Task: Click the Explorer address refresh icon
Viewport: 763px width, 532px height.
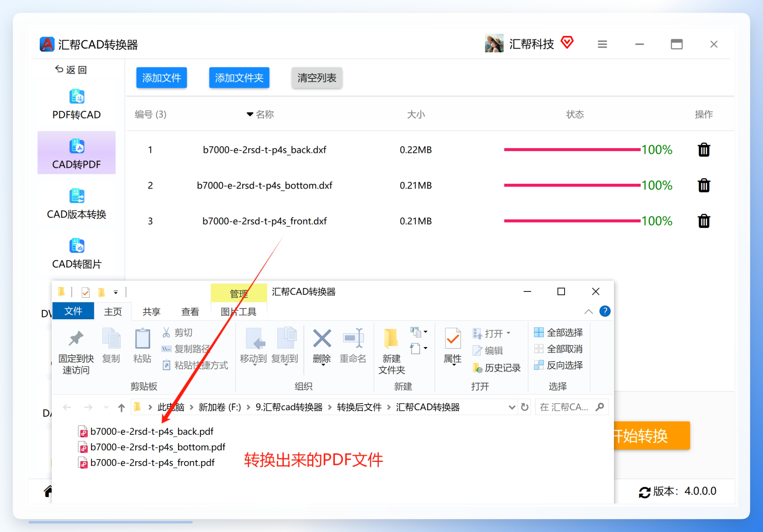Action: coord(525,407)
